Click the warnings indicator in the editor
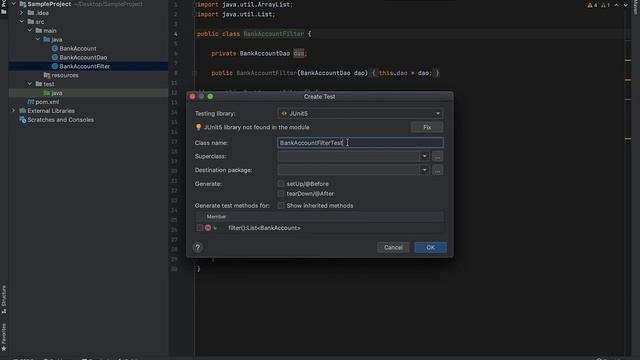 coord(592,5)
